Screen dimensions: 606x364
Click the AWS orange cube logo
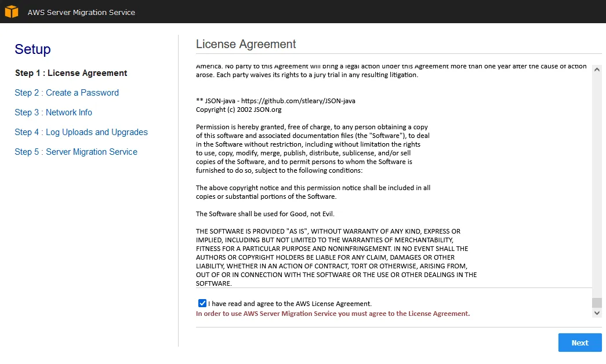(12, 12)
